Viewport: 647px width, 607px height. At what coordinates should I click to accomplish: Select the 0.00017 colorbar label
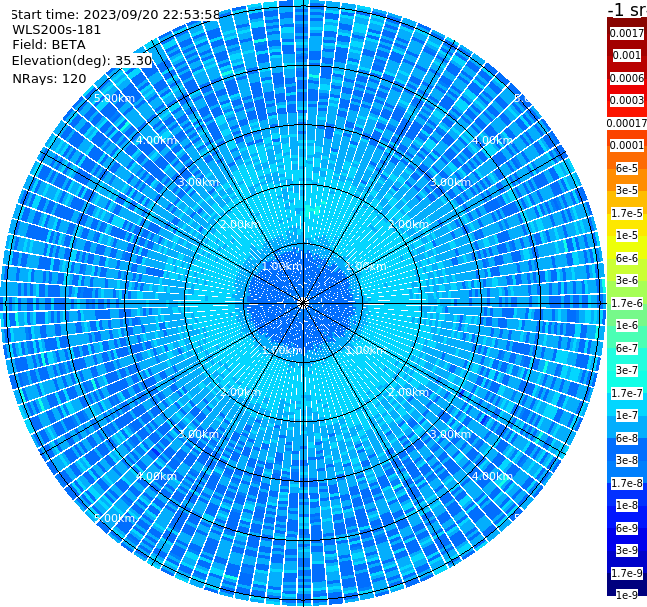point(627,123)
